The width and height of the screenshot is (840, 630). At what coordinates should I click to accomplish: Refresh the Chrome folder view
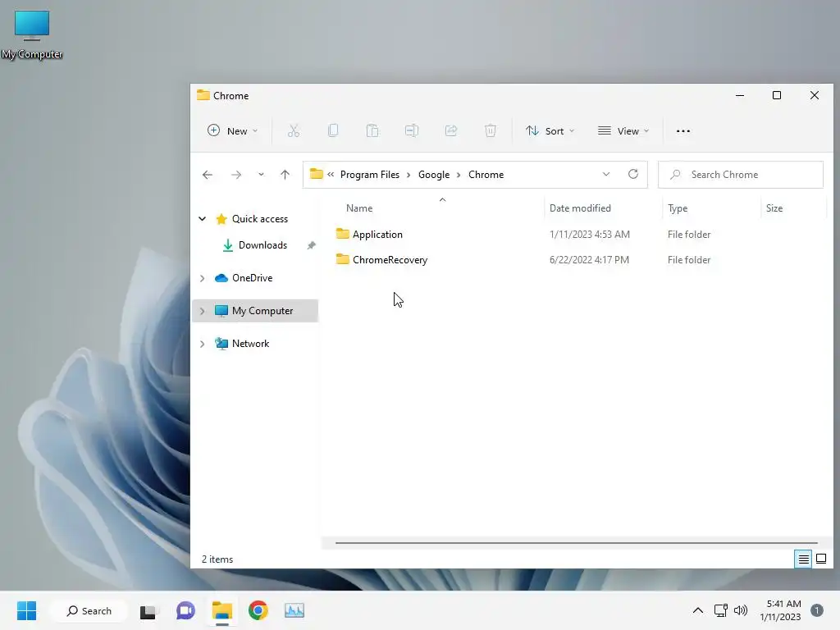(x=633, y=174)
